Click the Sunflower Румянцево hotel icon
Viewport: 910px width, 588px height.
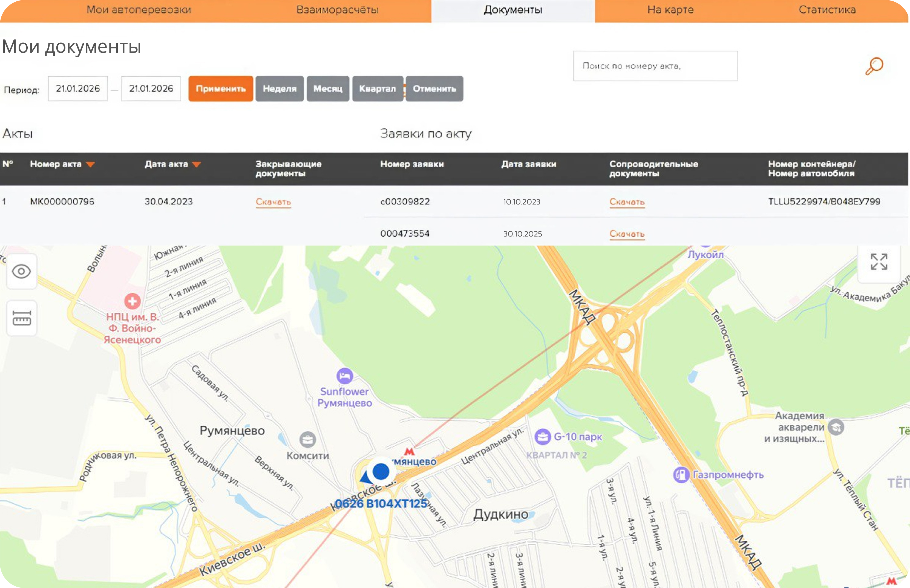pos(344,376)
